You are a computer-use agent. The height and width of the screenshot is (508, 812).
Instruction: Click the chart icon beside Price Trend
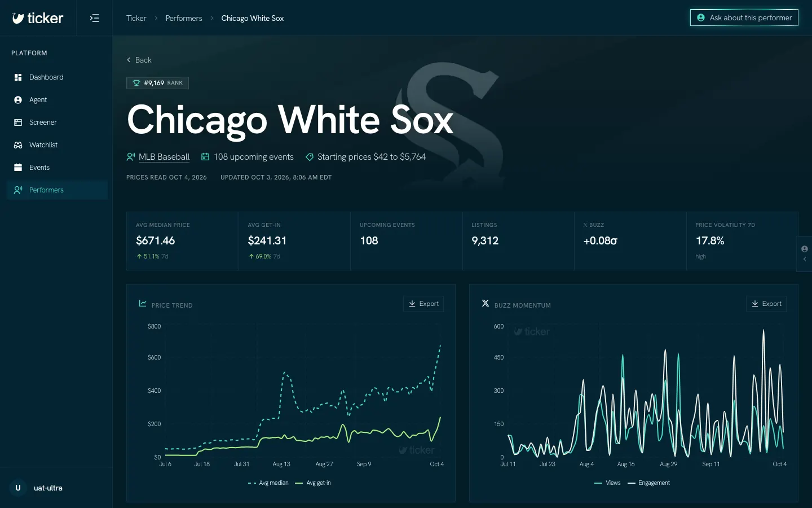pyautogui.click(x=143, y=304)
